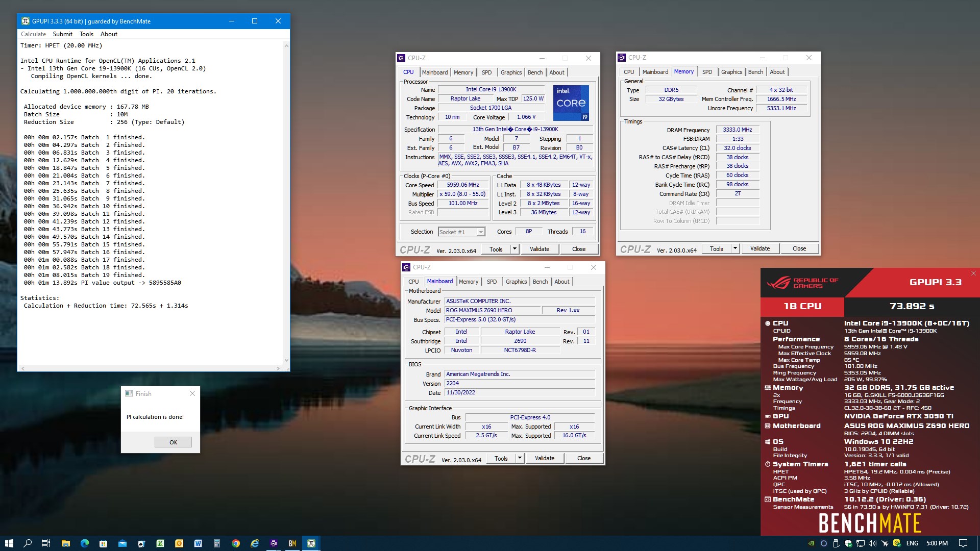Open Microsoft Store taskbar icon
This screenshot has height=551, width=980.
103,543
